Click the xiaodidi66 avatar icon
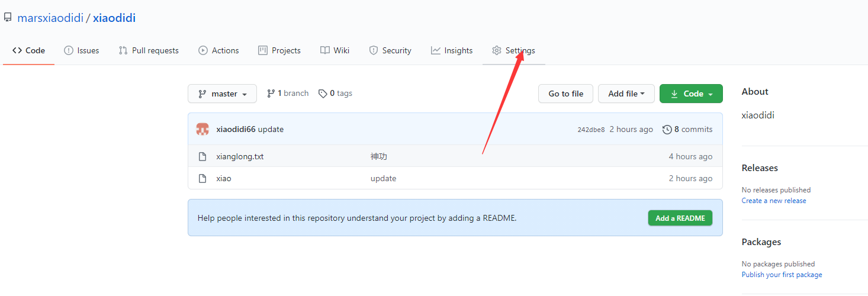868x296 pixels. click(x=202, y=129)
